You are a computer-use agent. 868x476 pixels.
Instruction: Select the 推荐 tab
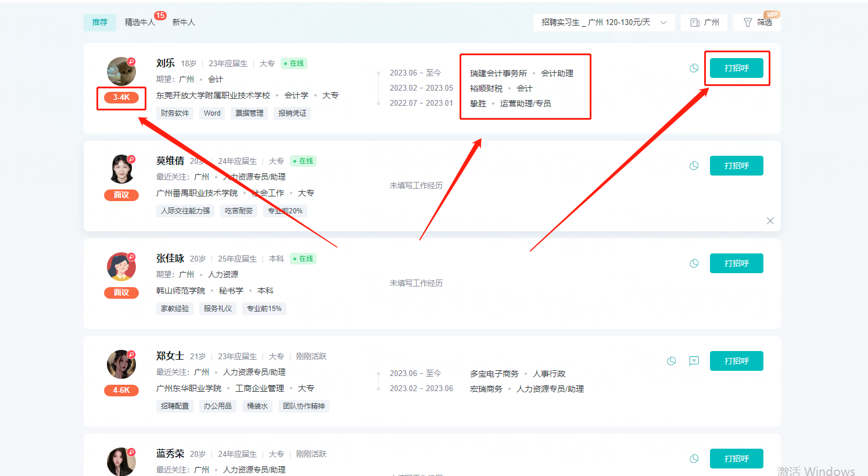[100, 22]
